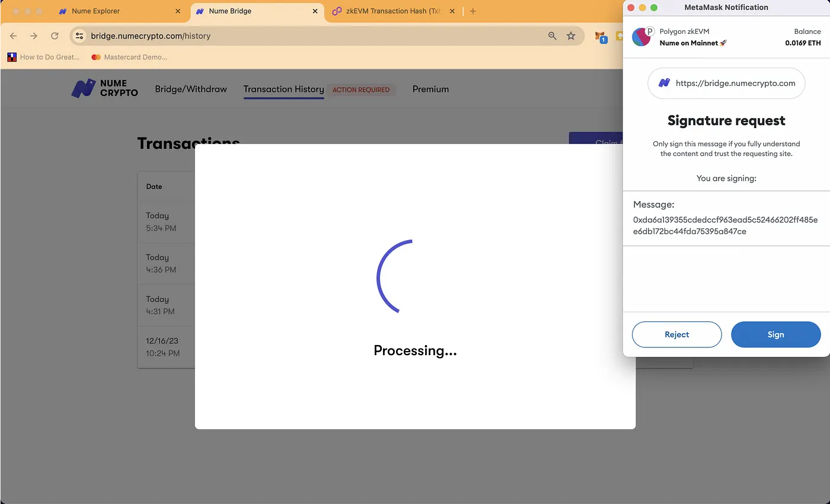Click the site settings icon in address bar
The width and height of the screenshot is (830, 504).
80,36
